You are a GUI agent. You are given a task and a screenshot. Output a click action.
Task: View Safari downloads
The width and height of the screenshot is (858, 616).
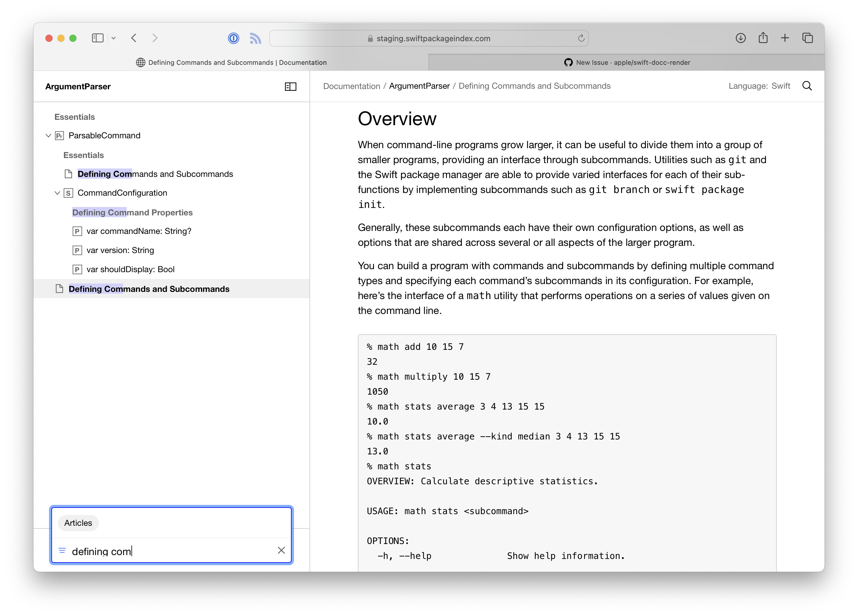pyautogui.click(x=741, y=38)
